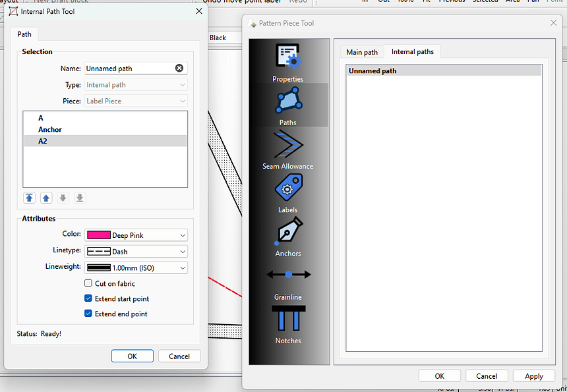This screenshot has width=567, height=392.
Task: Uncheck Extend start point
Action: (88, 298)
